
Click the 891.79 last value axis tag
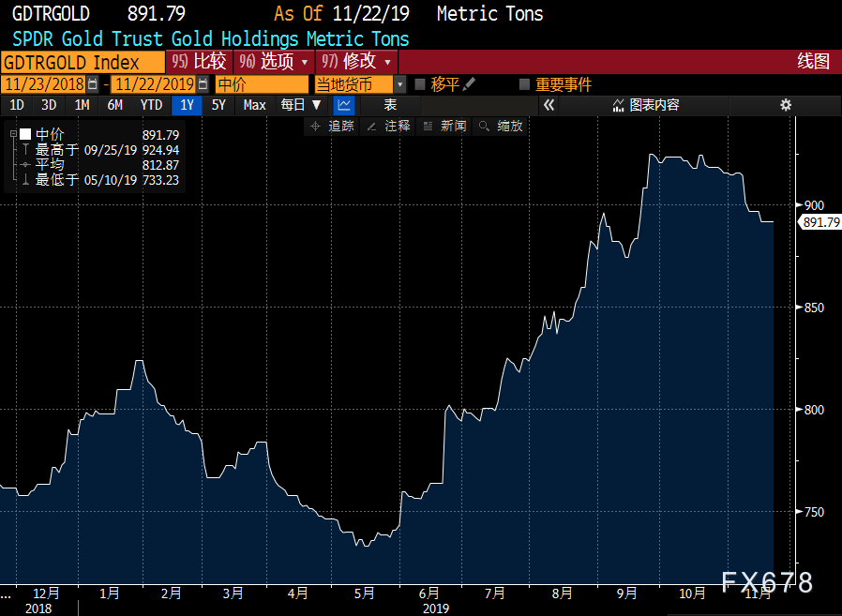click(820, 222)
